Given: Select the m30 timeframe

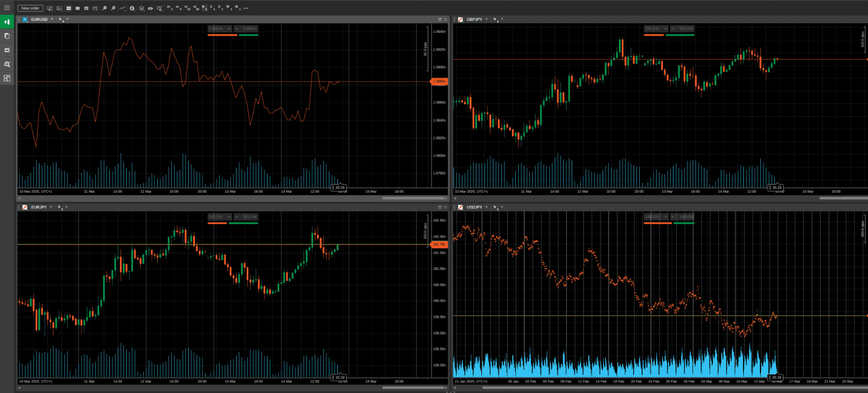Looking at the screenshot, I should coord(196,8).
